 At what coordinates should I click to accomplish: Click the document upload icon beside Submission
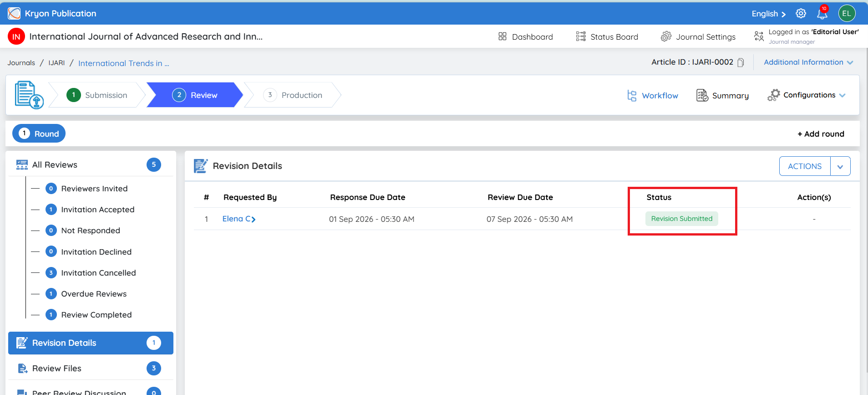[29, 95]
